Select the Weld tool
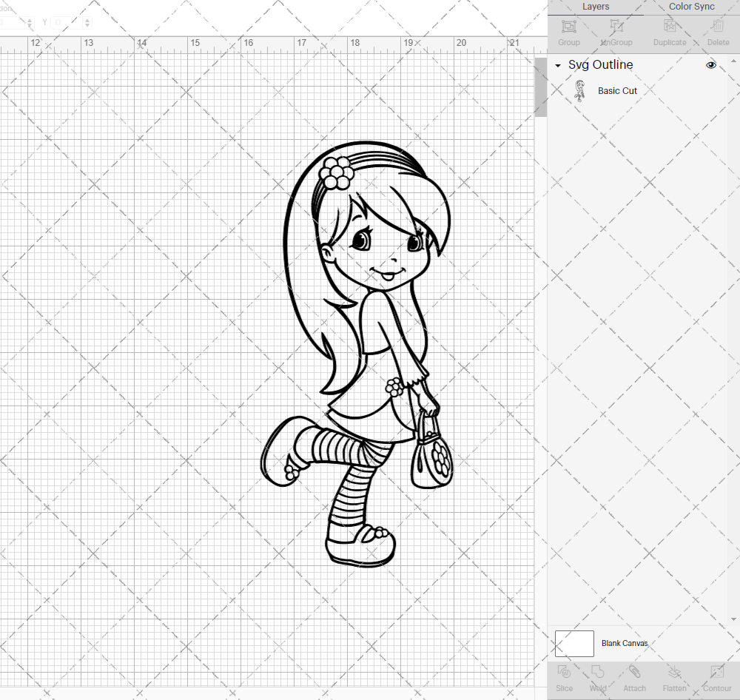Screen dimensions: 740x700 pyautogui.click(x=597, y=678)
